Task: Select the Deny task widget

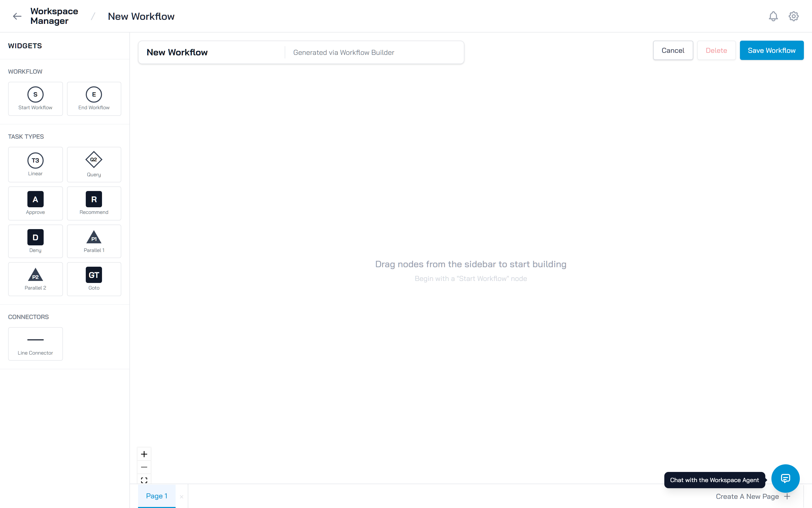Action: tap(35, 241)
